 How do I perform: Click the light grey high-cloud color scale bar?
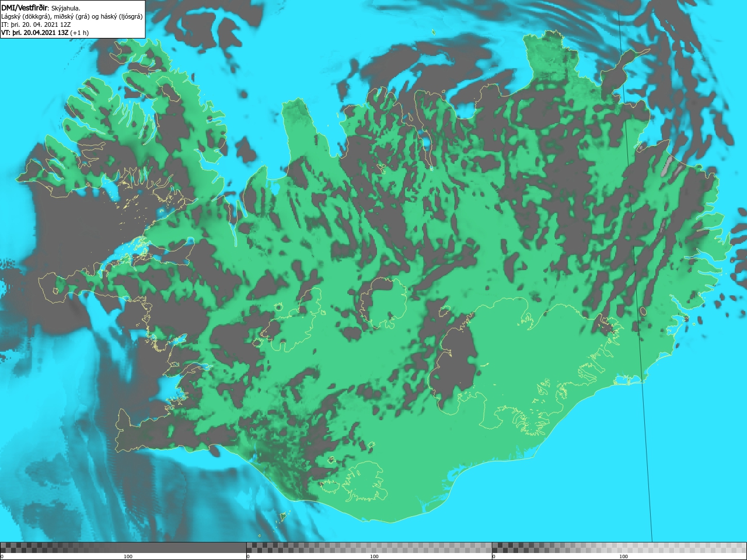coord(619,548)
